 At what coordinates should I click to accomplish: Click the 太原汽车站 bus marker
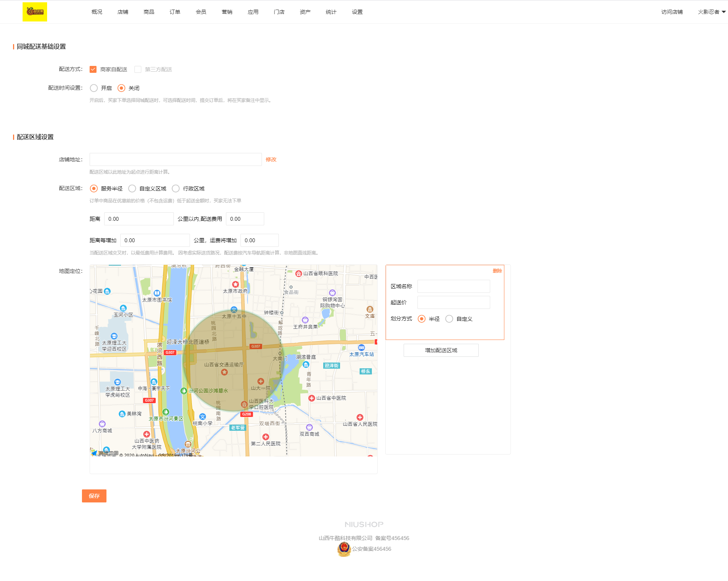pyautogui.click(x=362, y=348)
